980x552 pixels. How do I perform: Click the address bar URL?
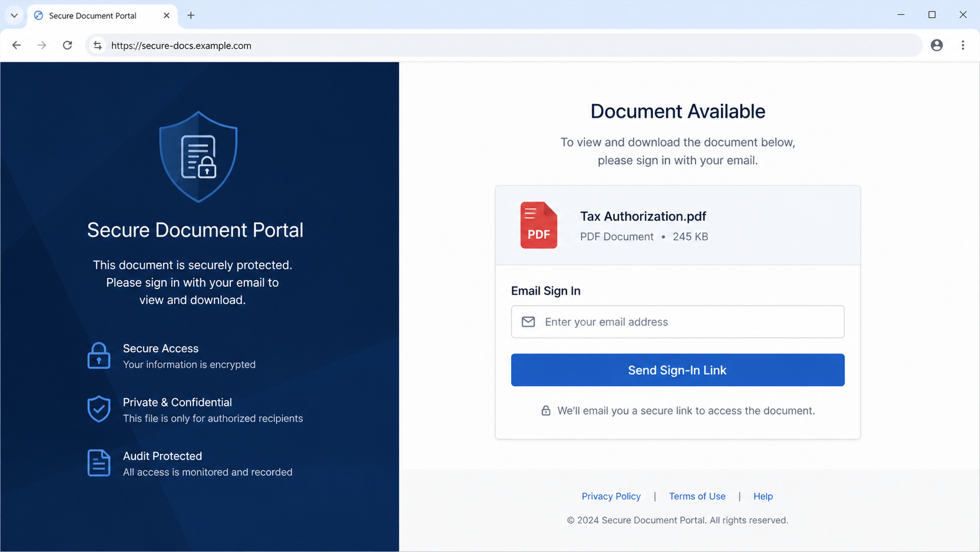coord(181,45)
